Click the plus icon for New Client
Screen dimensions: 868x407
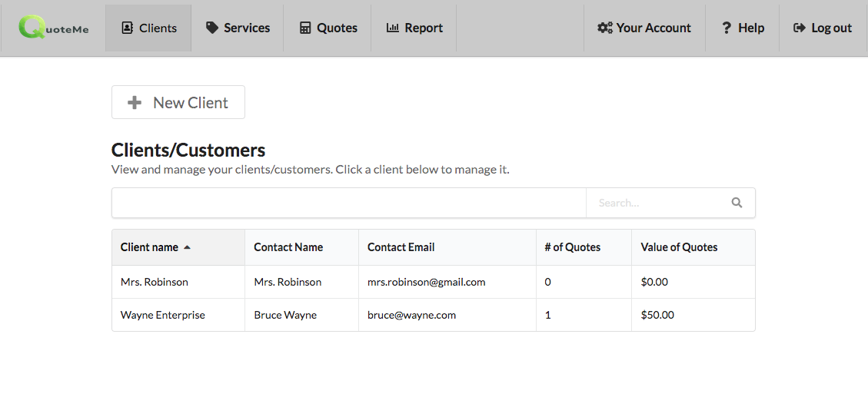coord(135,102)
